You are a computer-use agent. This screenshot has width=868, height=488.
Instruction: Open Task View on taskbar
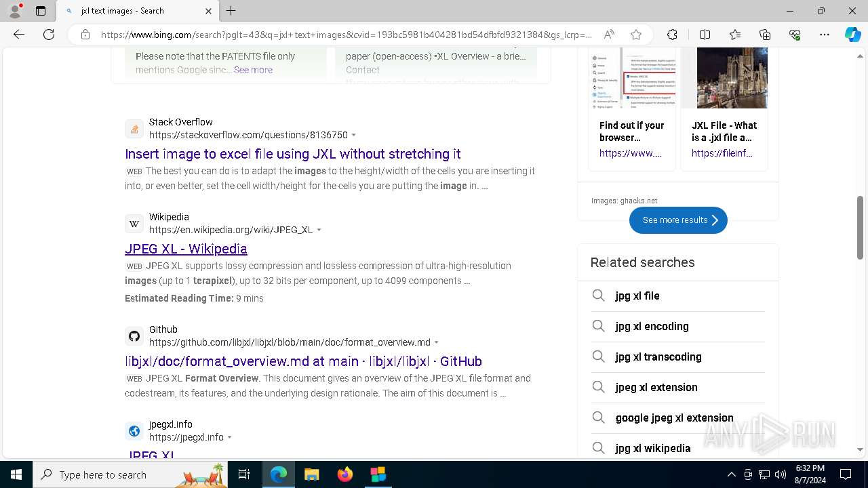click(x=244, y=474)
